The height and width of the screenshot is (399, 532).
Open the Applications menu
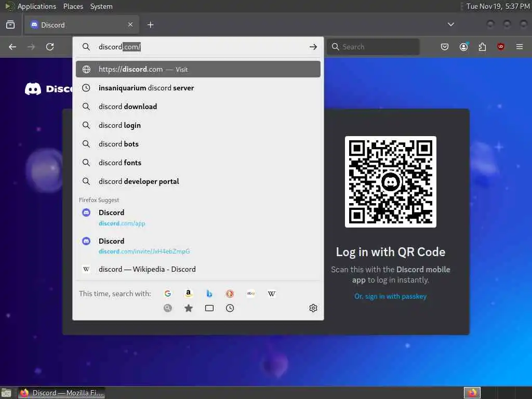click(x=37, y=6)
